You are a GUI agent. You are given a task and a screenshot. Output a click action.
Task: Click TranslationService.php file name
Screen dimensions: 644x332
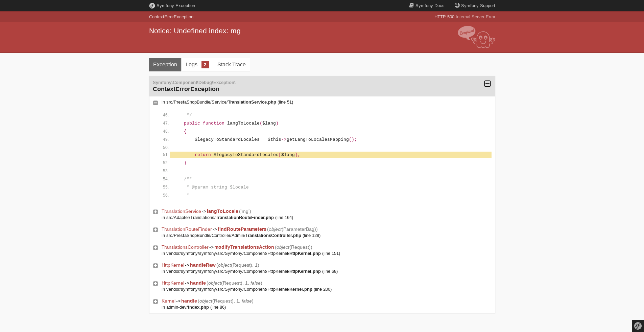(252, 102)
